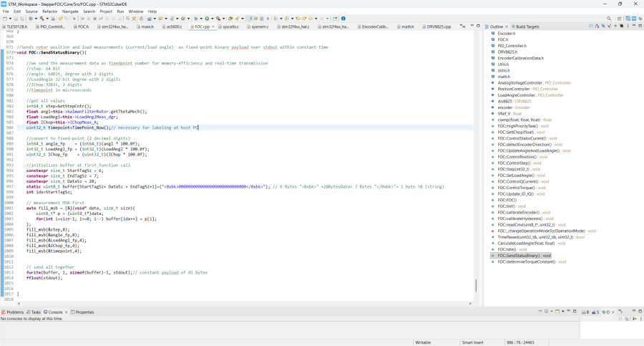The image size is (644, 346).
Task: Open the main.h editor tab
Action: click(x=147, y=27)
